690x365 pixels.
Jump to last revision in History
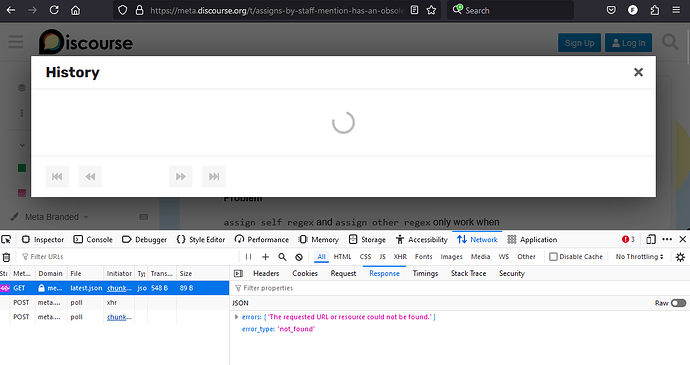(x=214, y=177)
